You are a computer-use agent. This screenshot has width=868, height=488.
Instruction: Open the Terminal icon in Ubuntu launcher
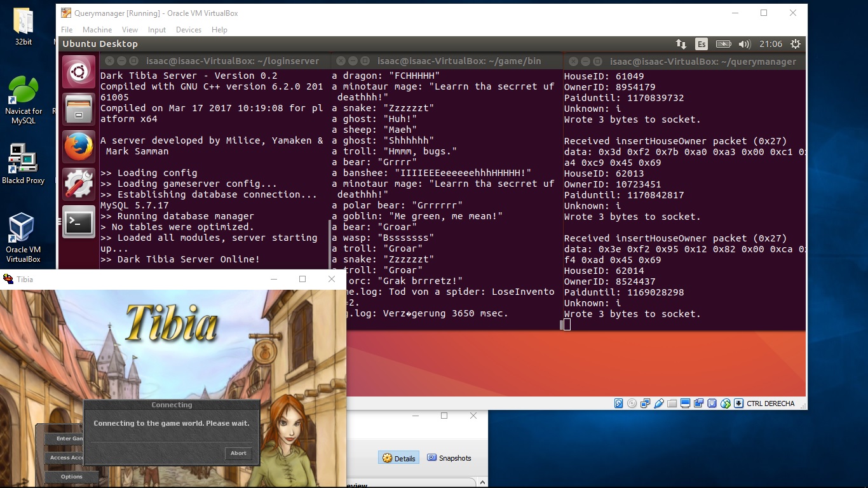point(79,222)
